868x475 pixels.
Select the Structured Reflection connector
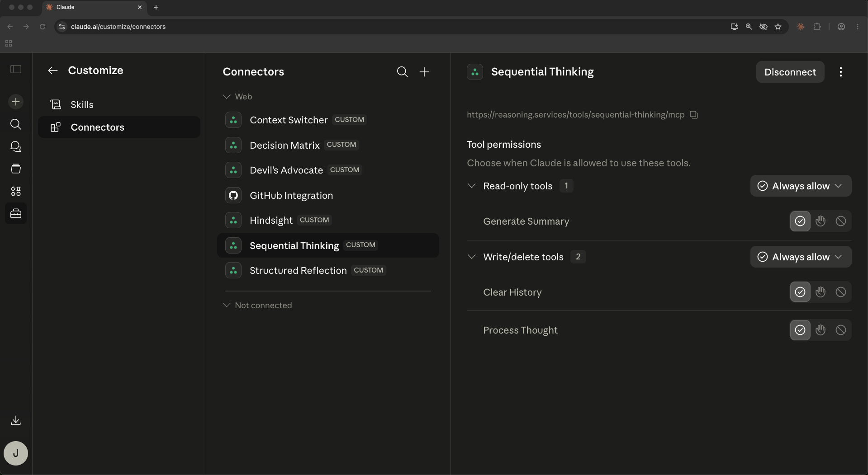coord(328,270)
